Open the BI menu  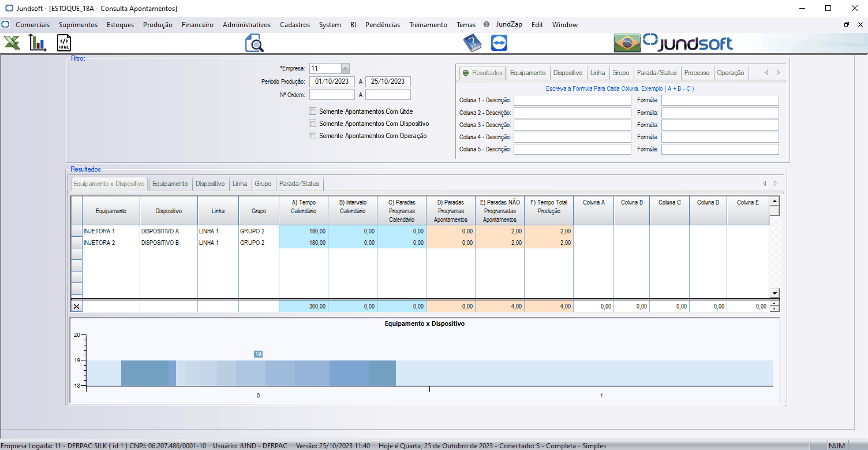[x=353, y=25]
